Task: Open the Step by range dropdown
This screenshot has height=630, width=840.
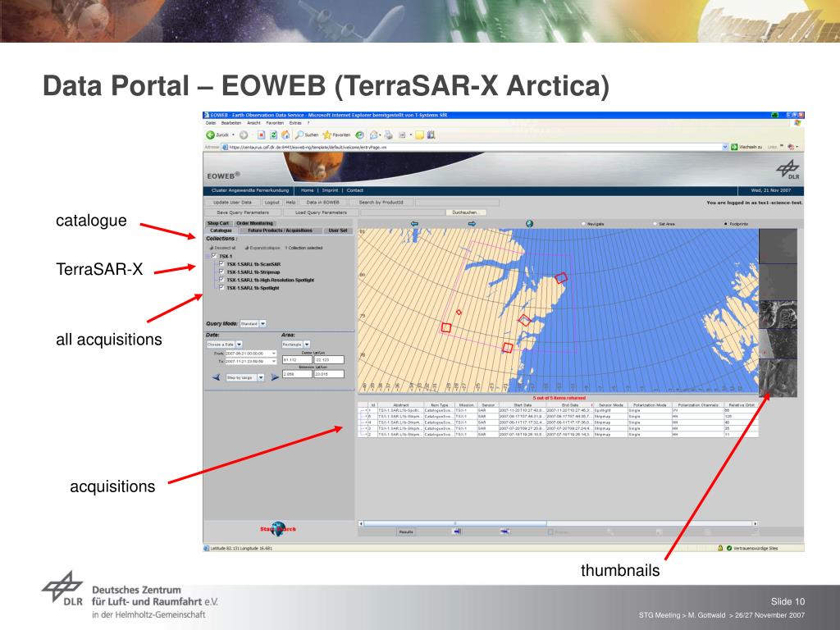Action: [260, 377]
